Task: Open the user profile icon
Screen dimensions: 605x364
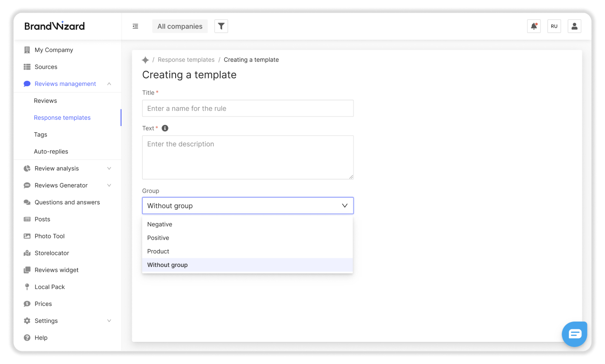Action: (x=574, y=26)
